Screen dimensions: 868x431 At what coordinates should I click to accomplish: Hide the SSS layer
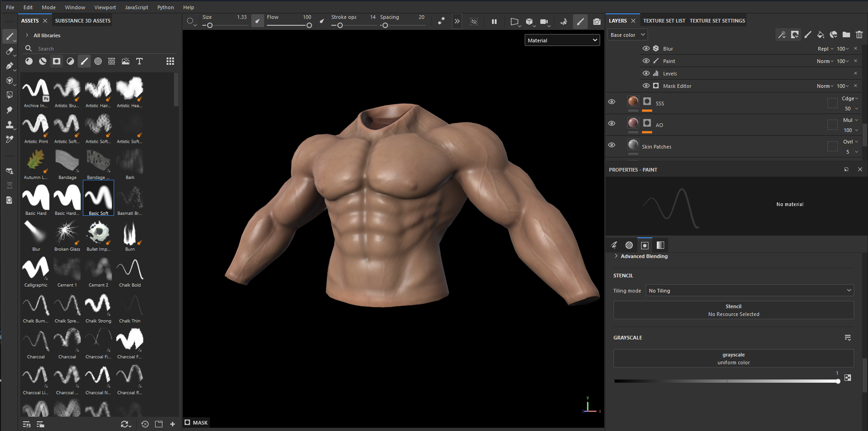(612, 102)
